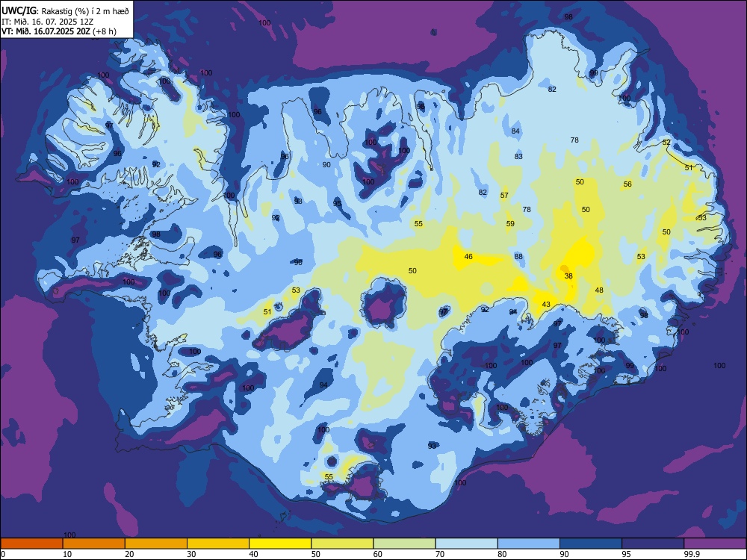Click the legend scale label reading '70'

click(x=440, y=554)
